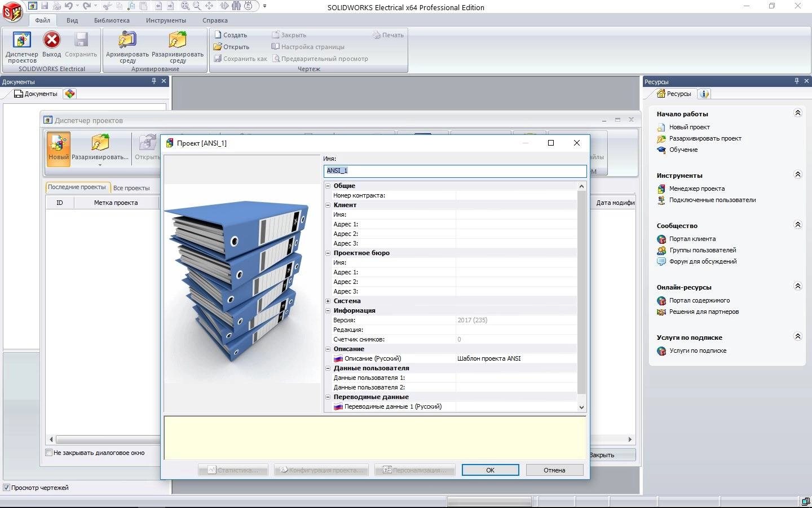Click the Новый проект link icon

[x=661, y=128]
